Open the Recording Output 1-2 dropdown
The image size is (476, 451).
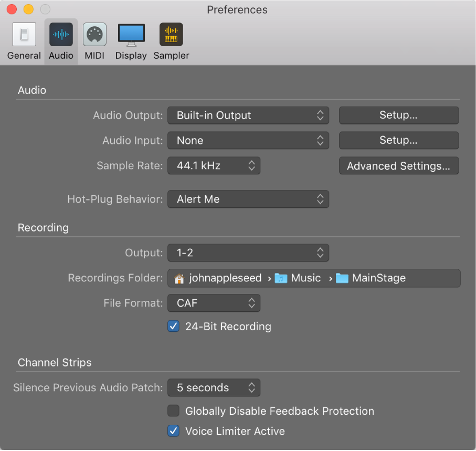(x=248, y=253)
